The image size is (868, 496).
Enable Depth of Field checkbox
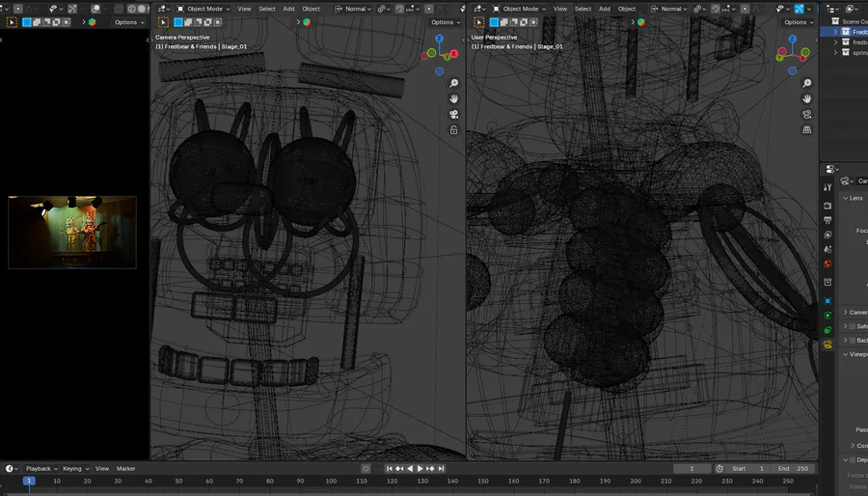click(x=853, y=460)
